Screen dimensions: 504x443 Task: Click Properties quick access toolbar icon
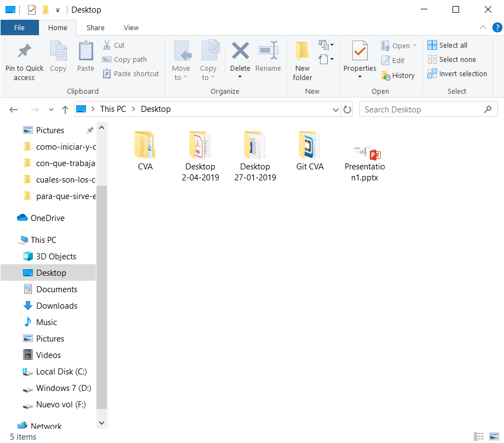pos(32,10)
